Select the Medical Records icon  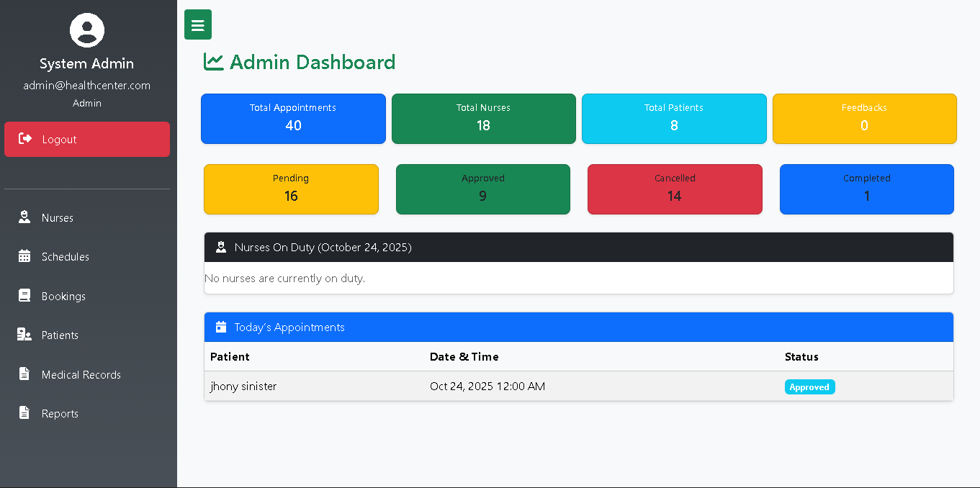[x=25, y=374]
